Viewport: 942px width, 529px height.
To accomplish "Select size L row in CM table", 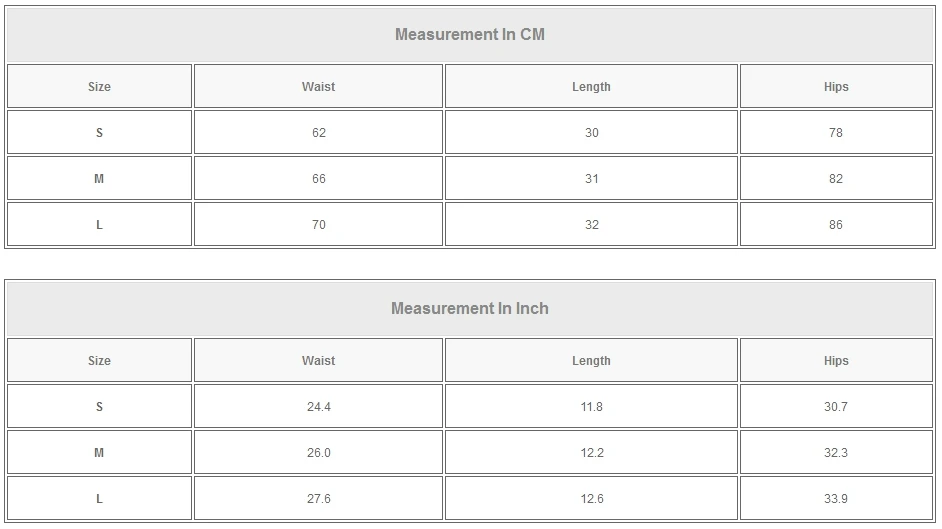I will click(x=99, y=225).
